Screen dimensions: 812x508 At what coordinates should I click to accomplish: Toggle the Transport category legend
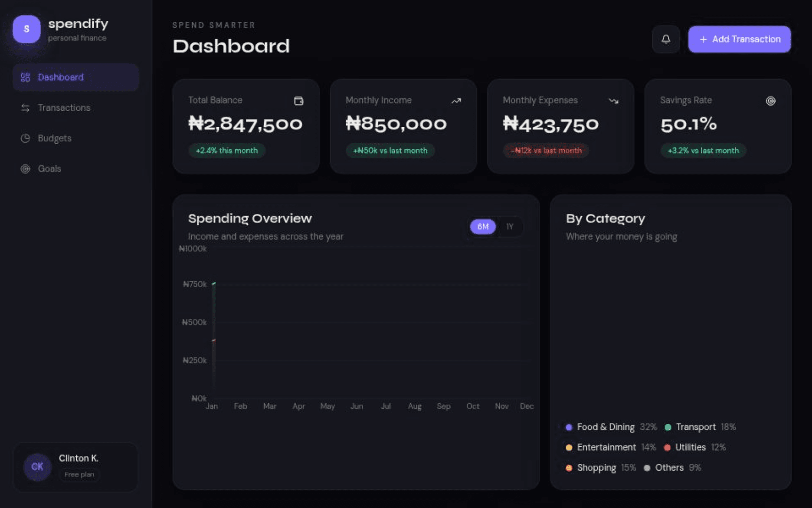[x=696, y=427]
